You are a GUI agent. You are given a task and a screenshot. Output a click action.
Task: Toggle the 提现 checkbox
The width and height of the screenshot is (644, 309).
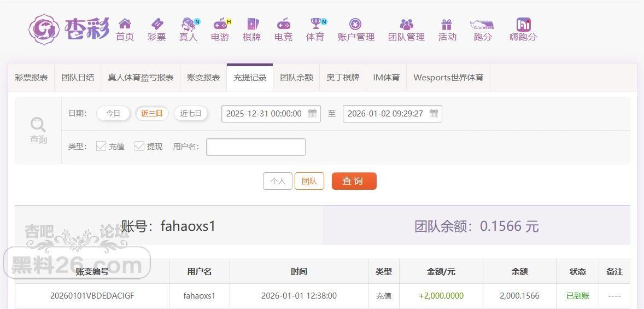(x=139, y=146)
